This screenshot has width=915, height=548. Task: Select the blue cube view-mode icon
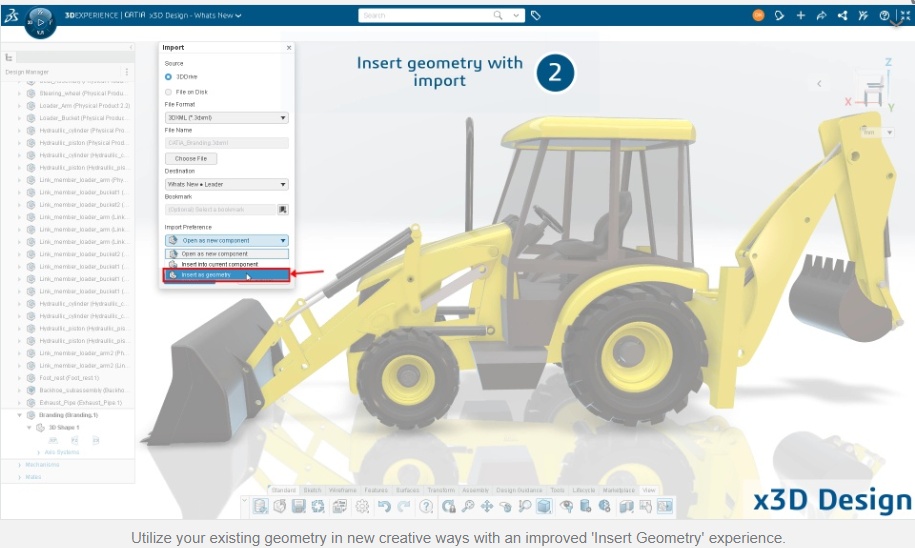[544, 506]
